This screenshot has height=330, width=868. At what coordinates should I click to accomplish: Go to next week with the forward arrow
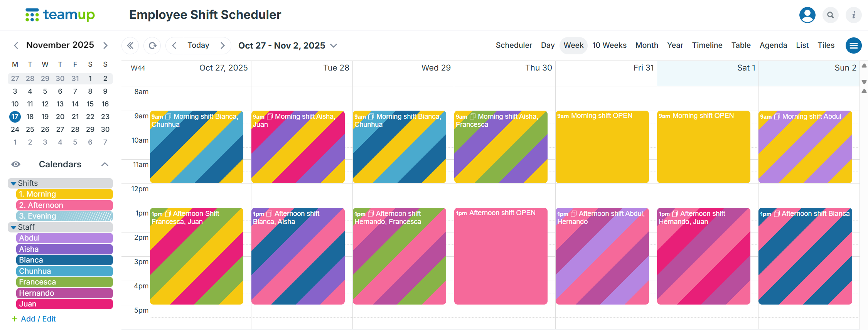222,45
